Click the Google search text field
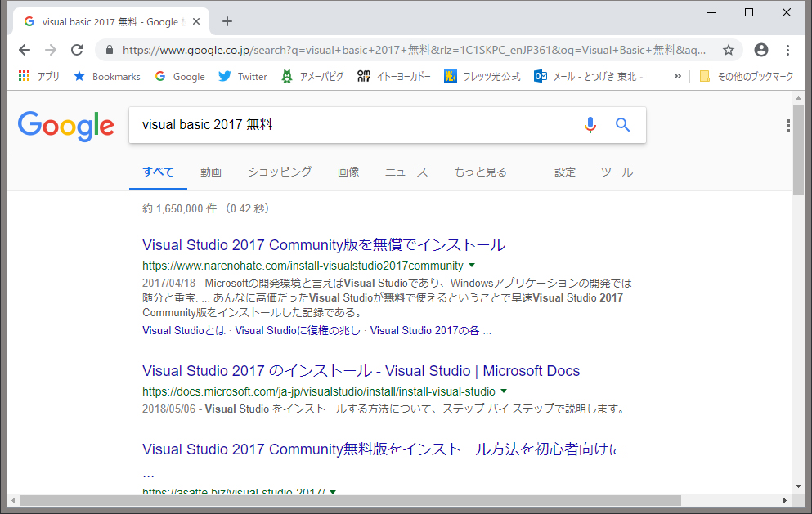This screenshot has height=514, width=812. tap(357, 125)
